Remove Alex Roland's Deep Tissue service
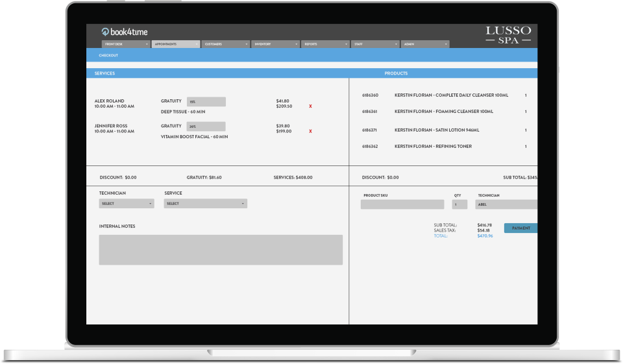This screenshot has width=623, height=364. [310, 106]
